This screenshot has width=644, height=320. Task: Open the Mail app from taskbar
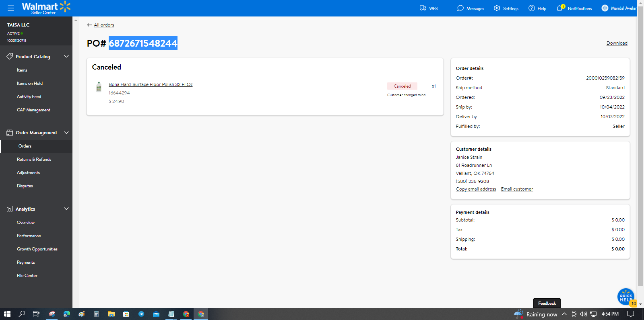coord(156,314)
